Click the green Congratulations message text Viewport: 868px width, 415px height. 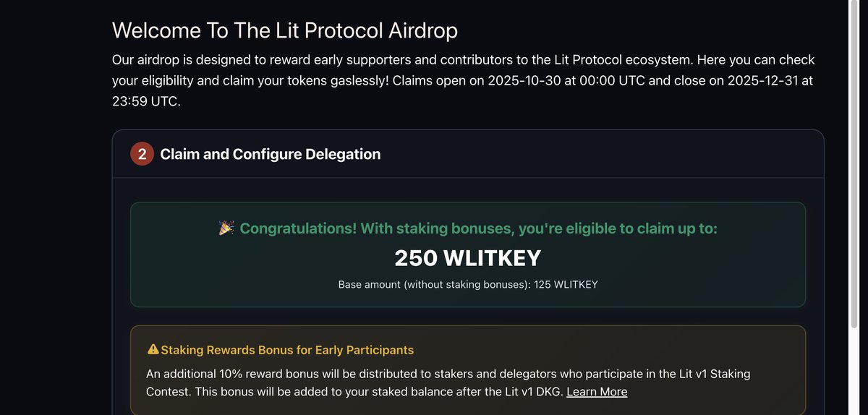pos(478,228)
